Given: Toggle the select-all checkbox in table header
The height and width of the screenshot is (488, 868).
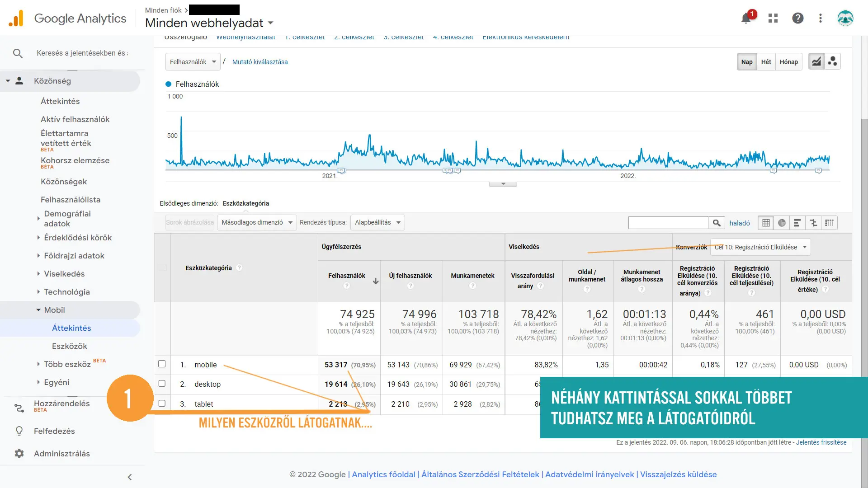Looking at the screenshot, I should pos(163,267).
